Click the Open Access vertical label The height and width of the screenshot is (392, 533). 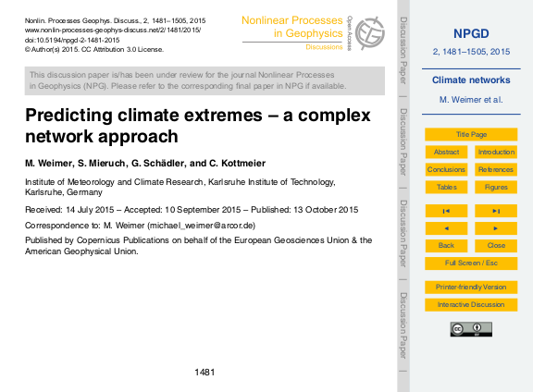coord(349,33)
